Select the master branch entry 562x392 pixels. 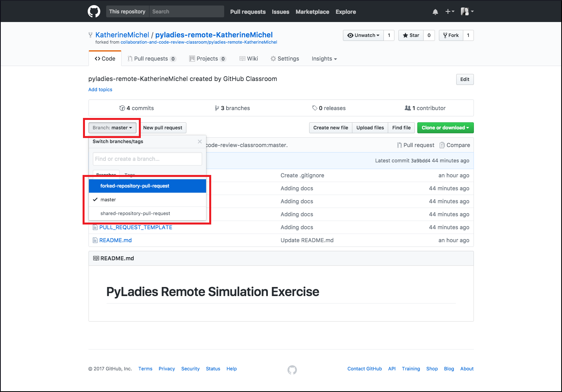[147, 200]
